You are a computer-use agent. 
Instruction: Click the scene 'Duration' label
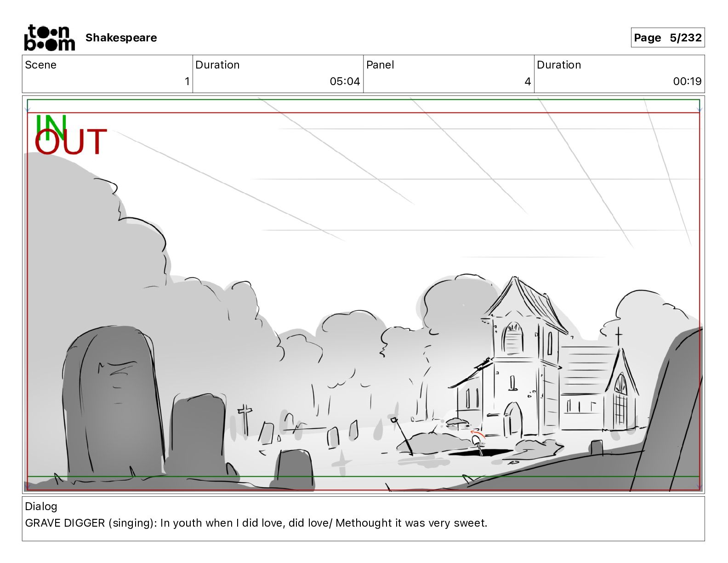(x=217, y=65)
